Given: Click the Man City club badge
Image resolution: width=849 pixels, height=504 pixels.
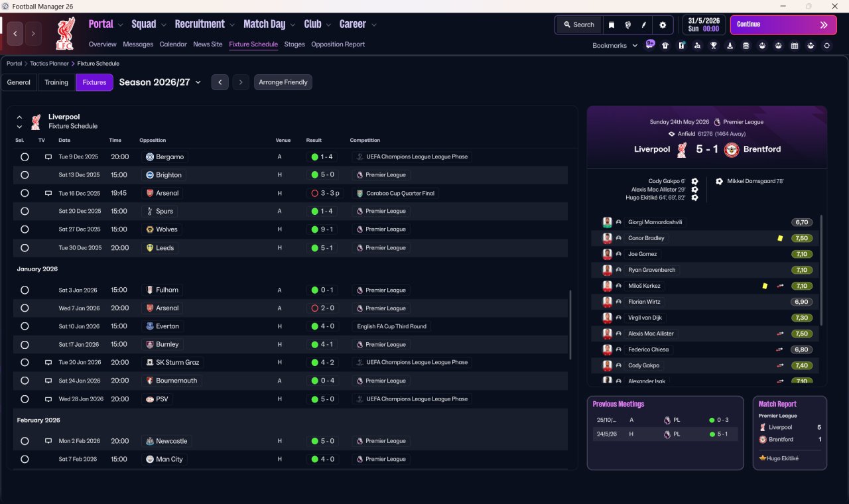Looking at the screenshot, I should pos(150,459).
